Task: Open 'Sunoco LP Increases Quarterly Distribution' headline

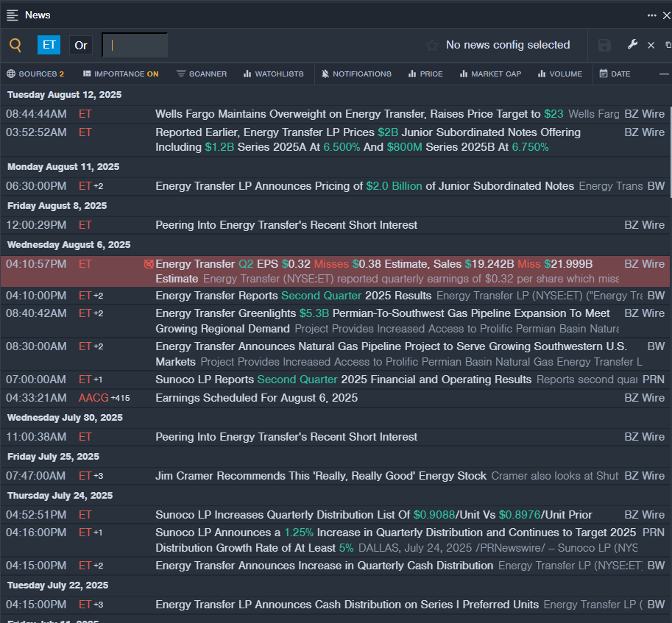Action: coord(374,515)
